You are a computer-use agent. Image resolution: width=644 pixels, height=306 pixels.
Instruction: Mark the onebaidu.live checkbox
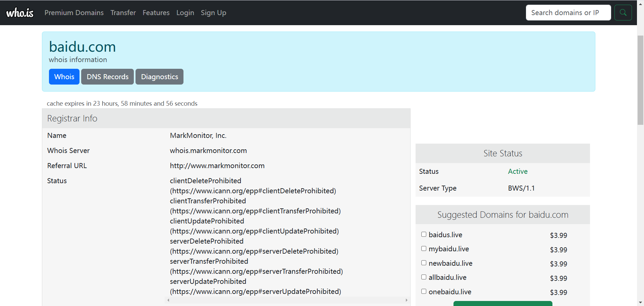424,292
